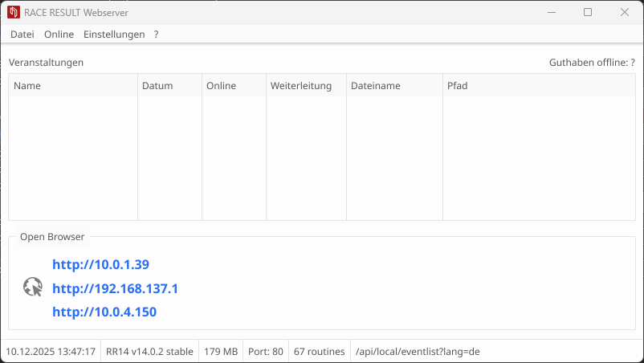Open link http://10.0.1.39
This screenshot has width=644, height=363.
[x=100, y=264]
